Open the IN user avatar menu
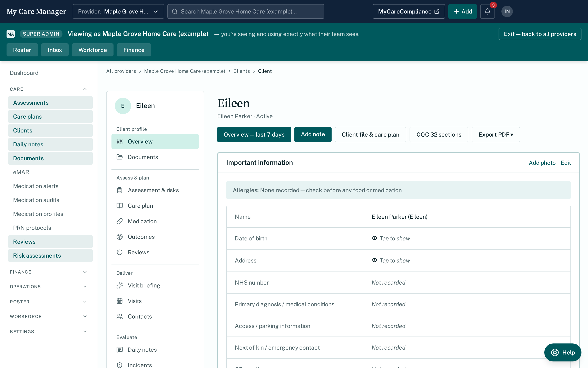The image size is (588, 368). coord(507,11)
